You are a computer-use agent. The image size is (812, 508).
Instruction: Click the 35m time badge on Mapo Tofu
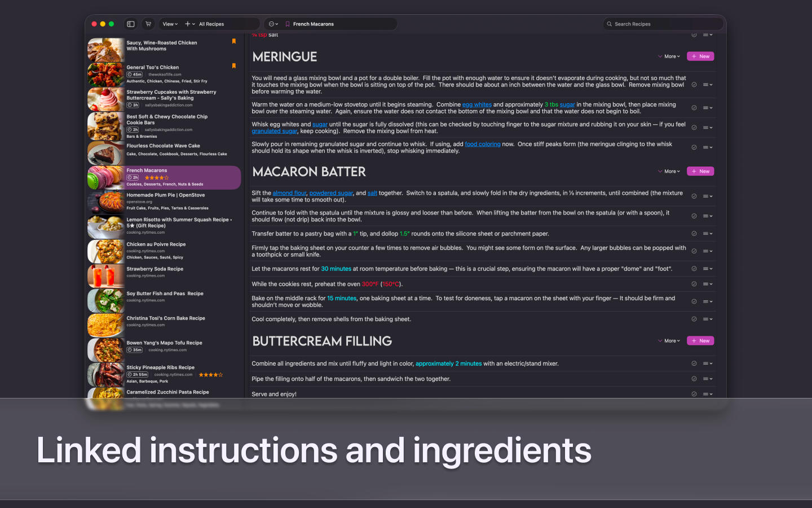click(x=135, y=349)
